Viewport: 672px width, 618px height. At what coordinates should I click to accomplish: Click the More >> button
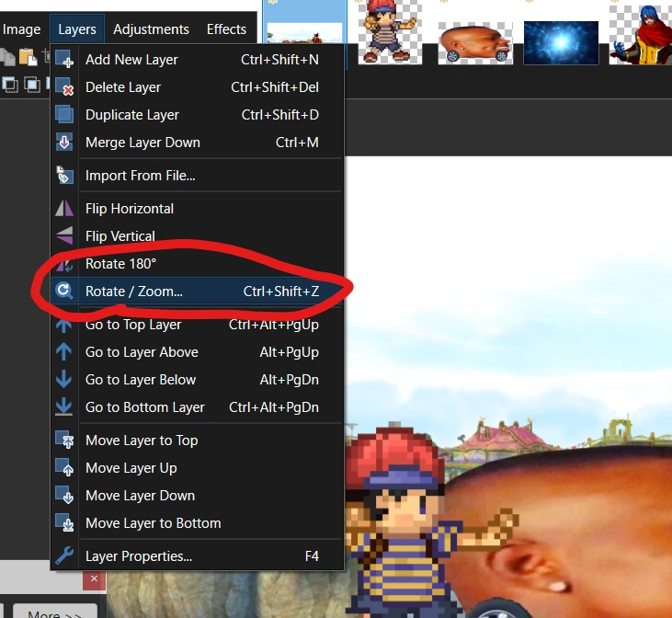click(54, 612)
